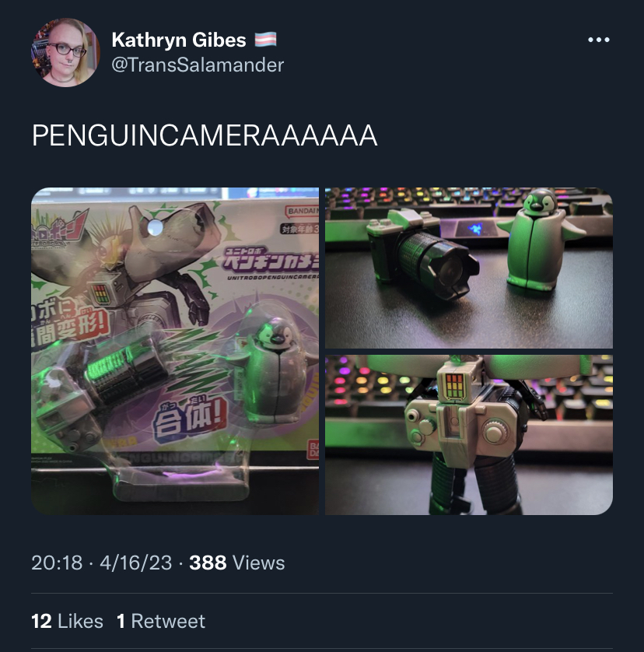Click the 20:18 timestamp
The image size is (644, 652).
point(57,563)
